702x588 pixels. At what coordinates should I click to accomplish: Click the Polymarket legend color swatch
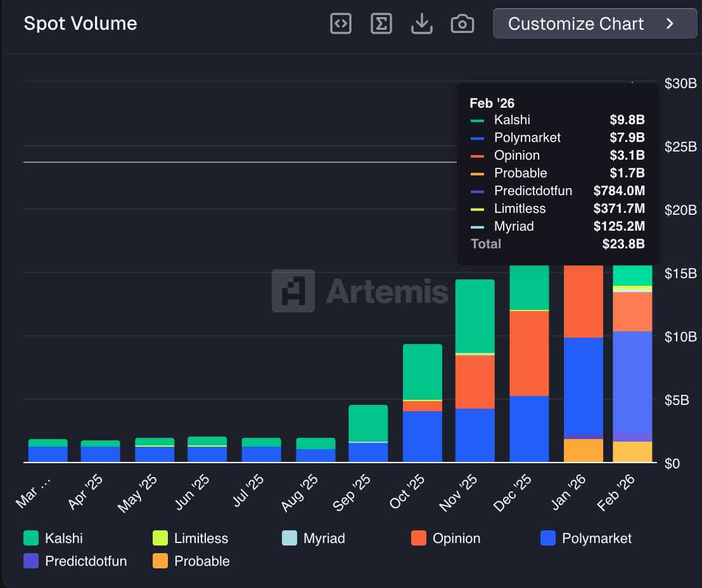548,539
